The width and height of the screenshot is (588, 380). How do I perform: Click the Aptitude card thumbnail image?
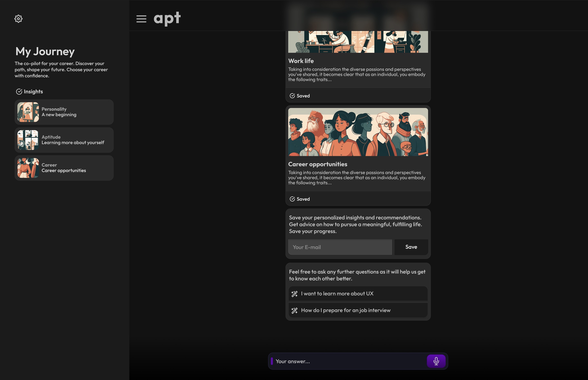click(28, 140)
